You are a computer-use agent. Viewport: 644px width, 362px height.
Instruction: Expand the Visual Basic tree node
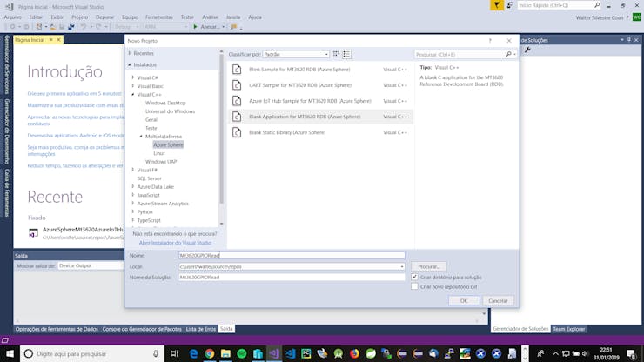pyautogui.click(x=132, y=86)
